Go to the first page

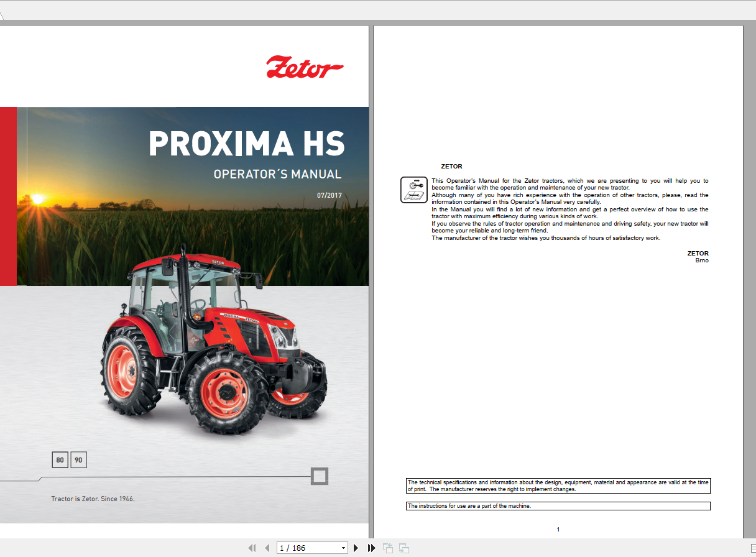pyautogui.click(x=252, y=548)
